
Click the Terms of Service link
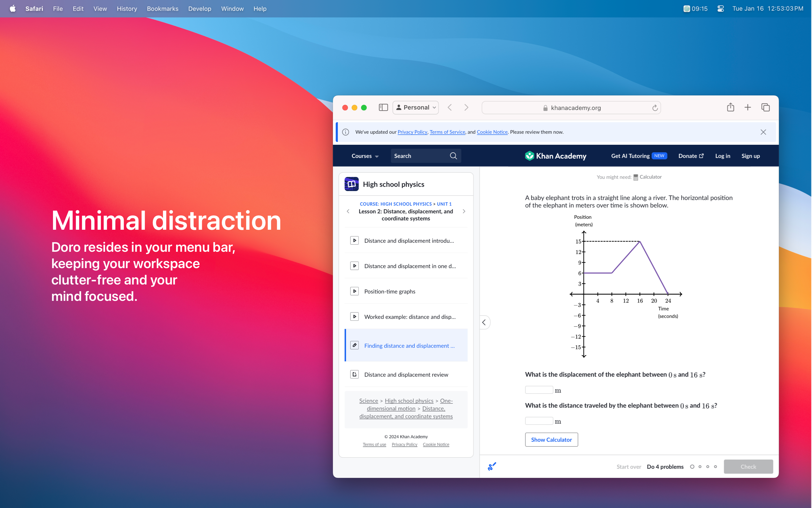pyautogui.click(x=447, y=132)
